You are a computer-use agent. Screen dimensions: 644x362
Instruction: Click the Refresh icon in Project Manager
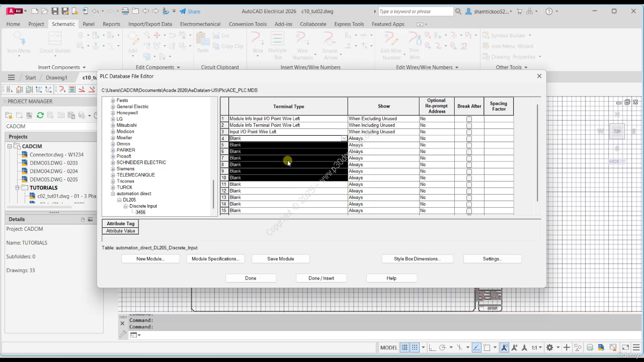tap(40, 115)
